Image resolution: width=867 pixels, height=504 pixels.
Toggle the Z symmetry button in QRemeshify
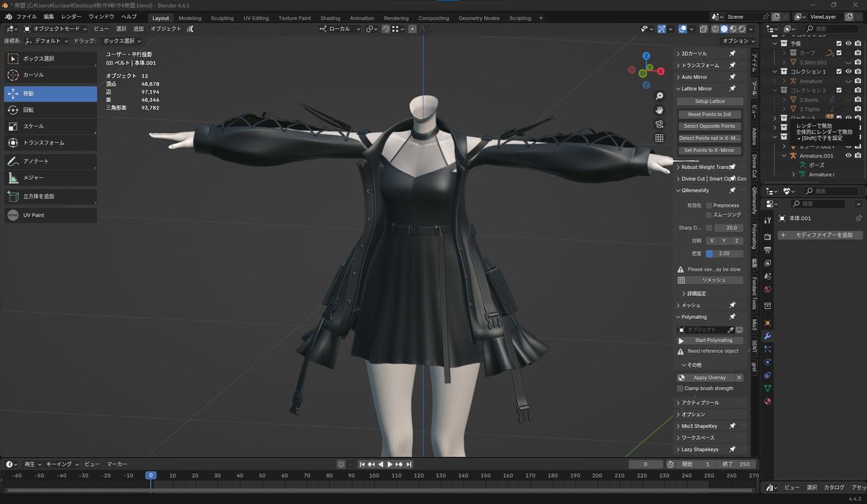pyautogui.click(x=736, y=240)
